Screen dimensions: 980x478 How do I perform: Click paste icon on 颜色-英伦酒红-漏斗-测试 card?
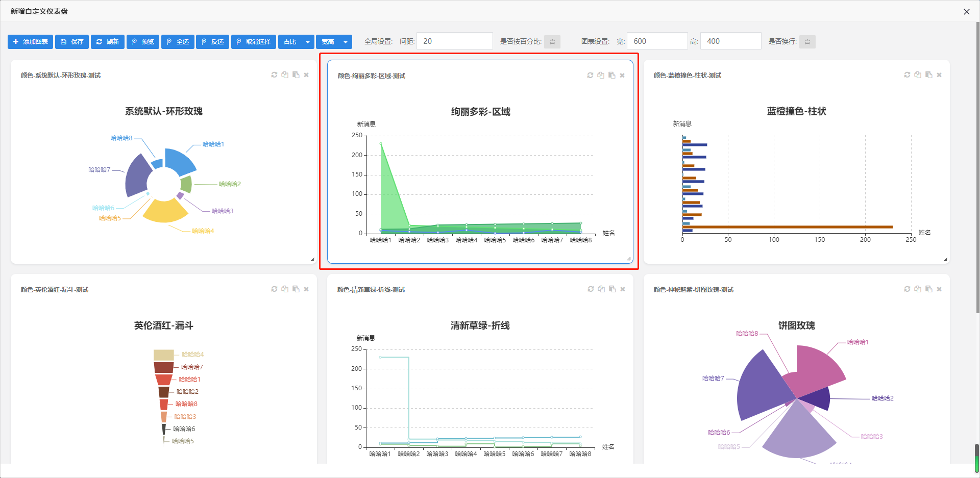click(x=296, y=289)
